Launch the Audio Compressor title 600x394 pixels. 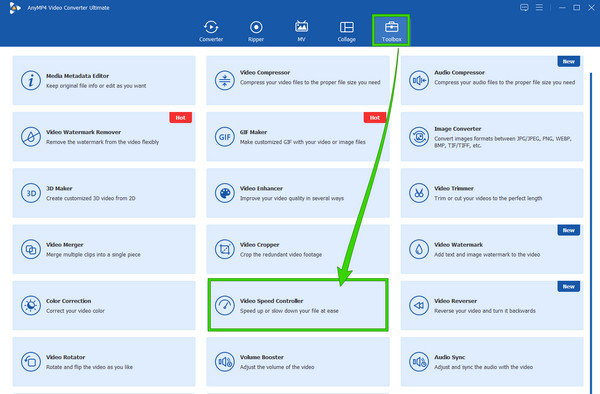click(459, 72)
